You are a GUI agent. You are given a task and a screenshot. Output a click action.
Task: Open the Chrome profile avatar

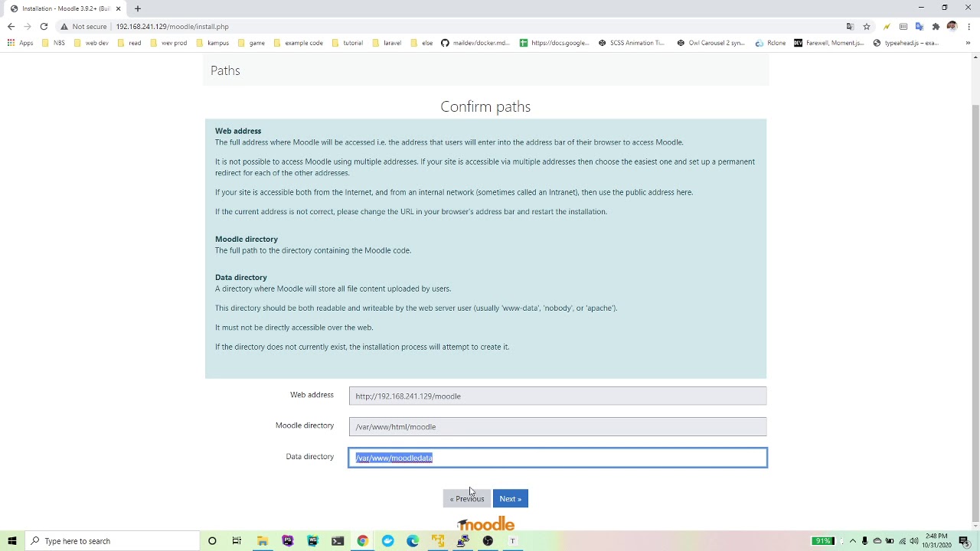point(952,26)
